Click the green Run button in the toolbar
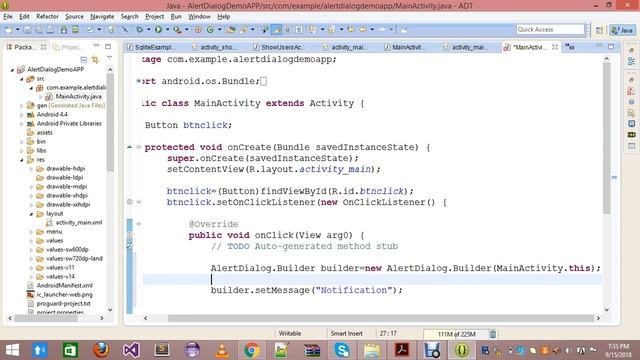This screenshot has width=640, height=360. (158, 30)
